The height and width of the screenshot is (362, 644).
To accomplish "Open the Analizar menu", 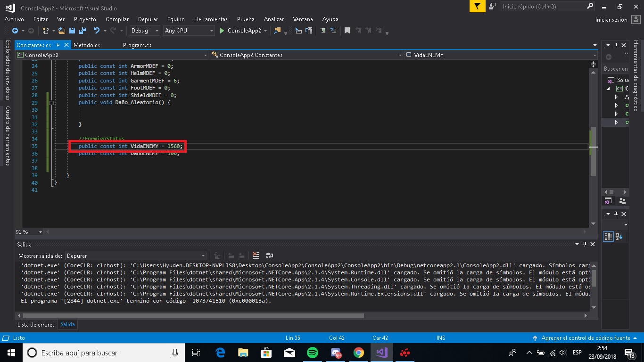I will (x=274, y=19).
